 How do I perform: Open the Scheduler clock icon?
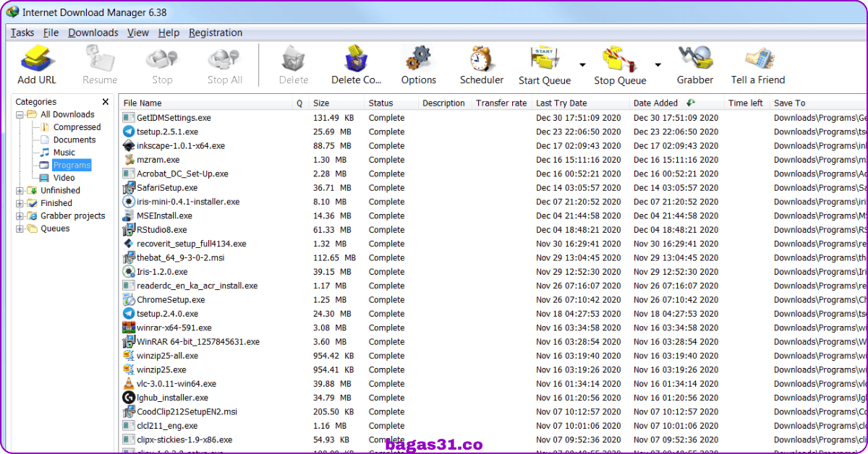click(481, 57)
